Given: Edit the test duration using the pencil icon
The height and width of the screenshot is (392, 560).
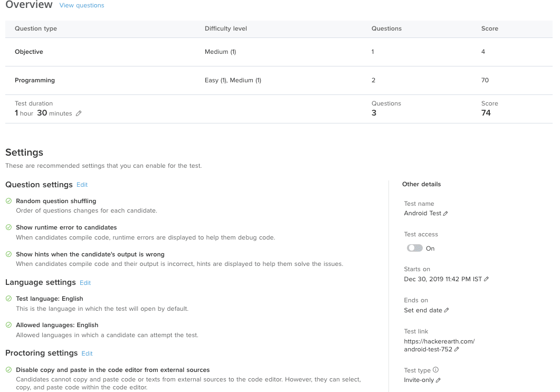Looking at the screenshot, I should (x=78, y=113).
